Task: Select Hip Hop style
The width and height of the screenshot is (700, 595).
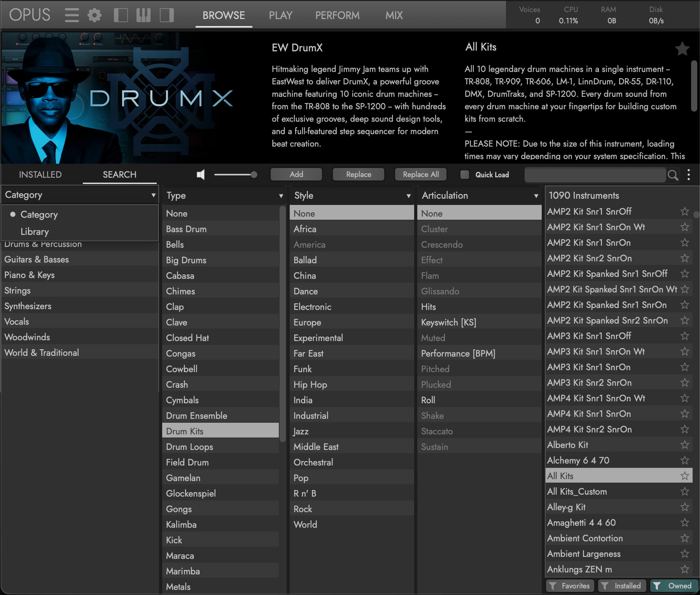Action: [x=352, y=385]
